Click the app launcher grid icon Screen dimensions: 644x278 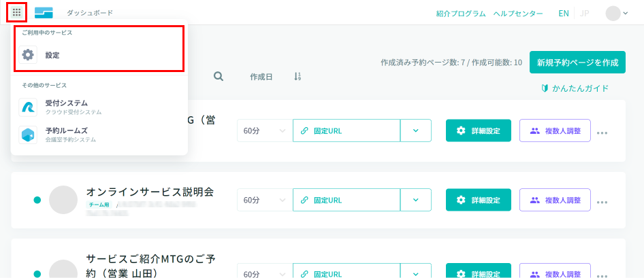[x=17, y=13]
